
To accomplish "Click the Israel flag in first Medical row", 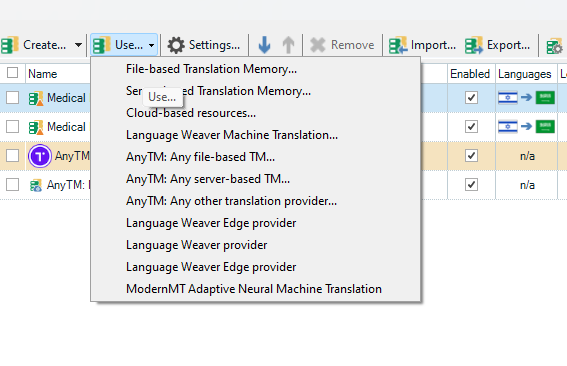I will tap(508, 97).
